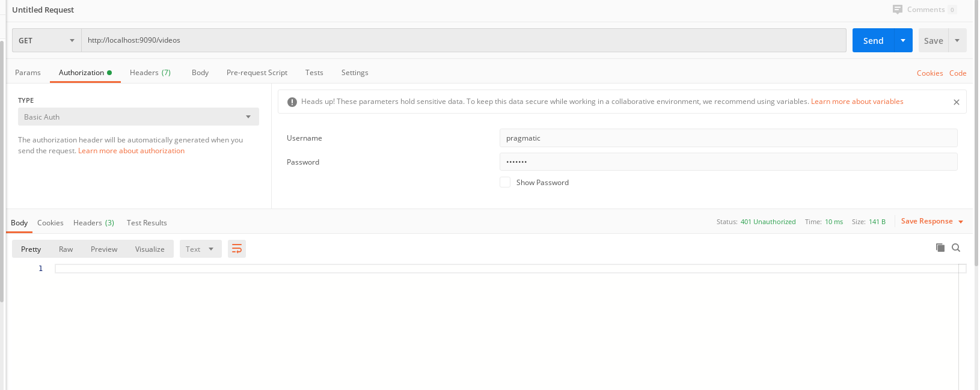
Task: Follow Learn more about authorization link
Action: tap(131, 151)
